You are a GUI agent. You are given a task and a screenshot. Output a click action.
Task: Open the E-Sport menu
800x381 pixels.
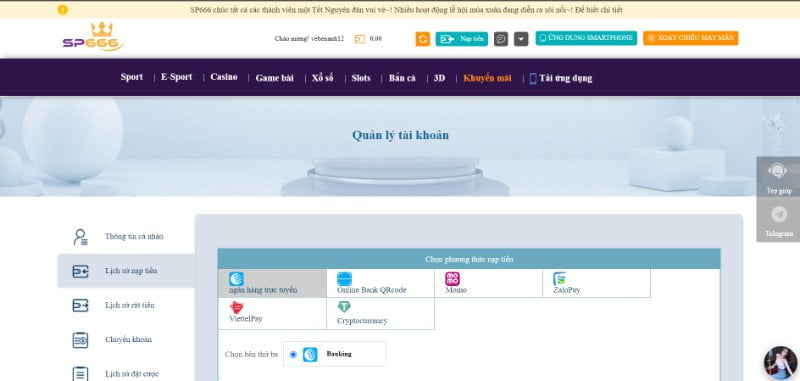177,77
